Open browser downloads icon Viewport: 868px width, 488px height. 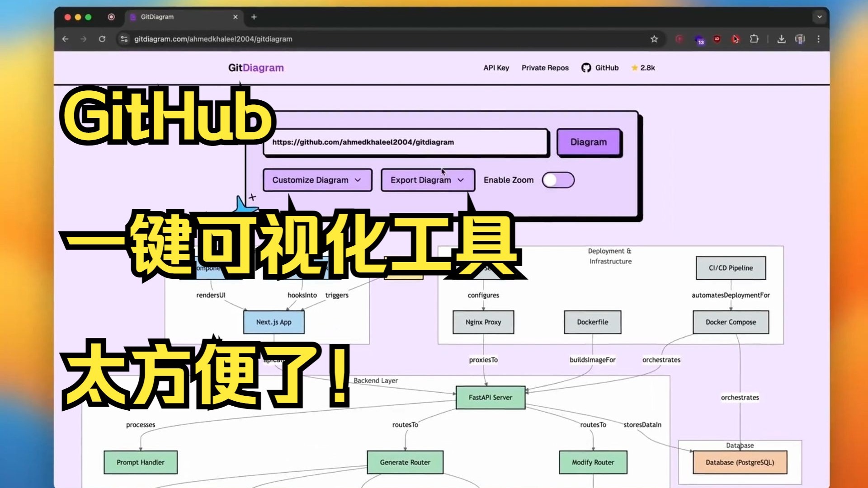click(x=781, y=39)
